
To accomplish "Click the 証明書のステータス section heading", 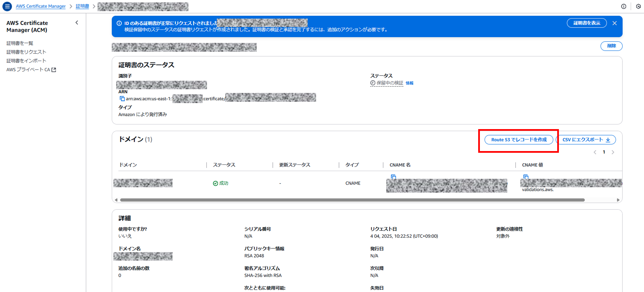I will click(x=147, y=65).
